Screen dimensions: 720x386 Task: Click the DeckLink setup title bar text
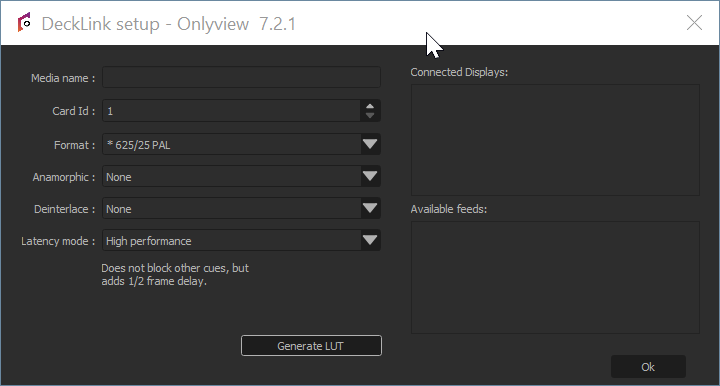(x=169, y=24)
